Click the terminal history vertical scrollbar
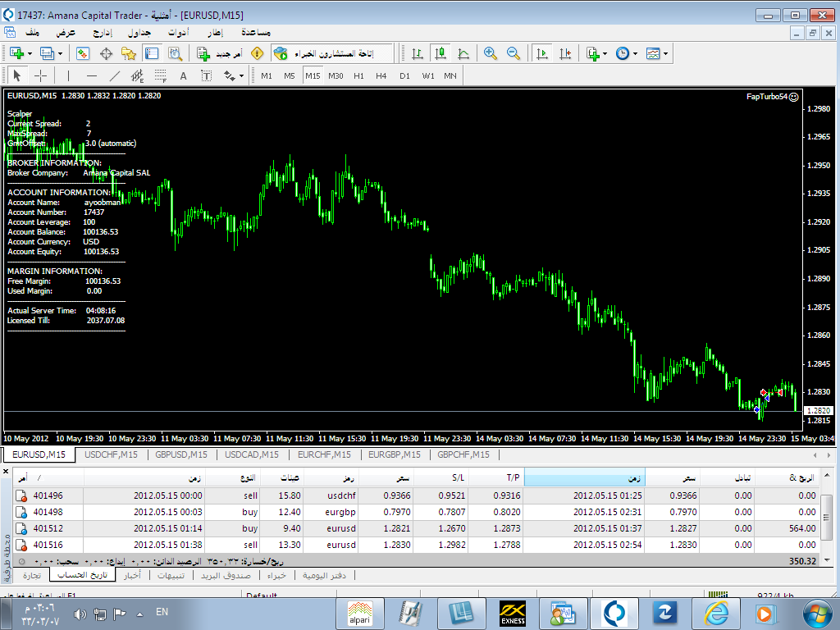This screenshot has width=840, height=630. coord(827,518)
